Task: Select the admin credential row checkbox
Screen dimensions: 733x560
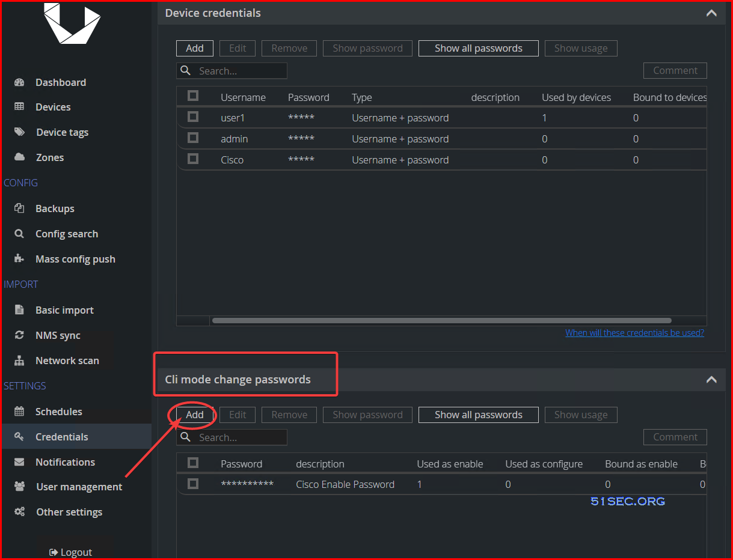Action: 193,138
